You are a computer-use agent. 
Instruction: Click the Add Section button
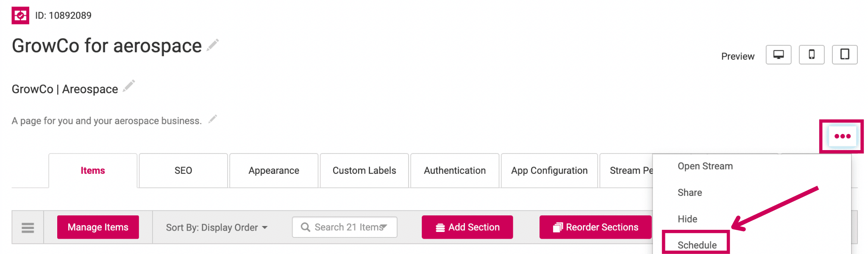tap(467, 227)
